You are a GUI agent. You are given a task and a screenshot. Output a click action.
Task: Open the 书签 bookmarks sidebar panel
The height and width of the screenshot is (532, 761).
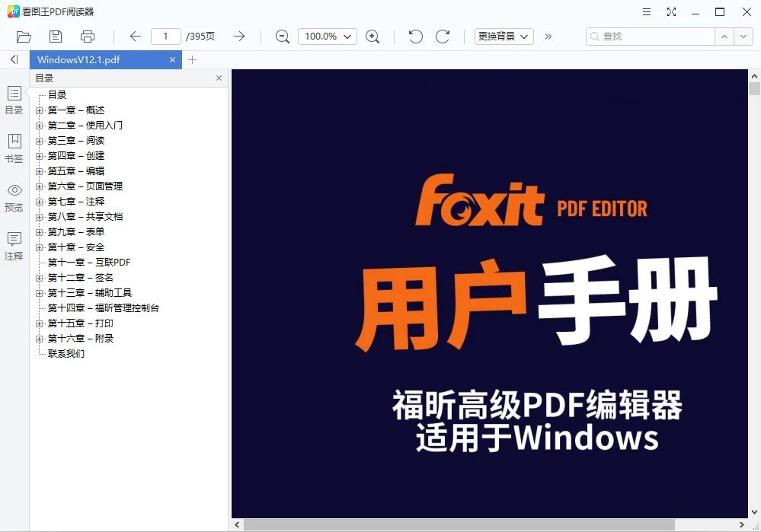coord(14,148)
